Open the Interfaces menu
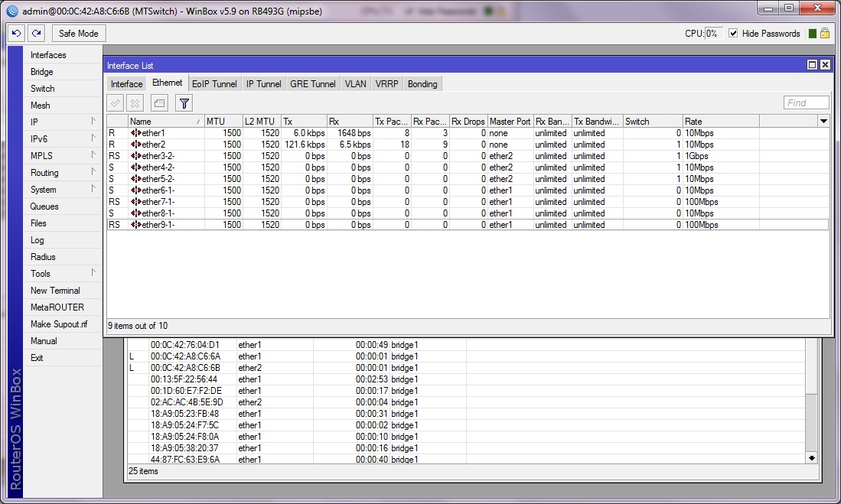Viewport: 841px width, 504px height. tap(62, 55)
